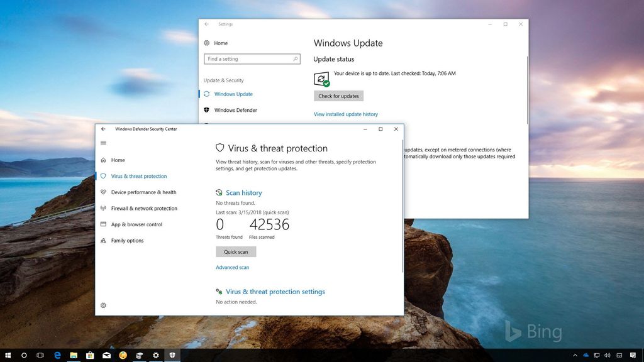Viewport: 644px width, 362px height.
Task: Start a Quick scan
Action: 236,251
